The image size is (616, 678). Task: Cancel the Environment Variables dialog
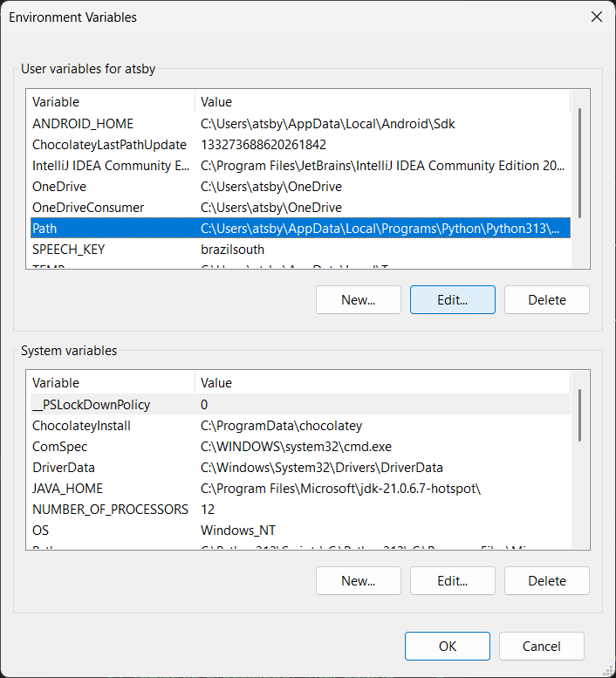pyautogui.click(x=541, y=646)
